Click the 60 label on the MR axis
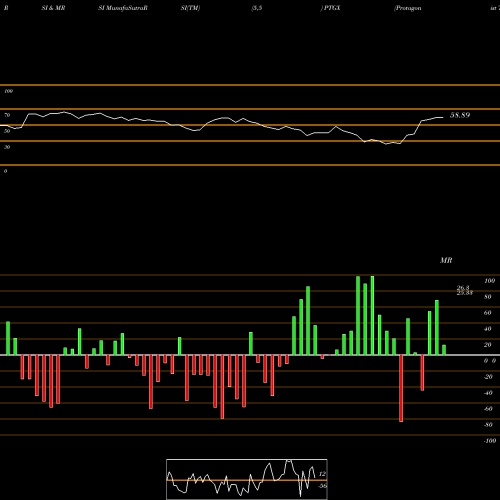Viewport: 500px width, 500px height. click(488, 313)
